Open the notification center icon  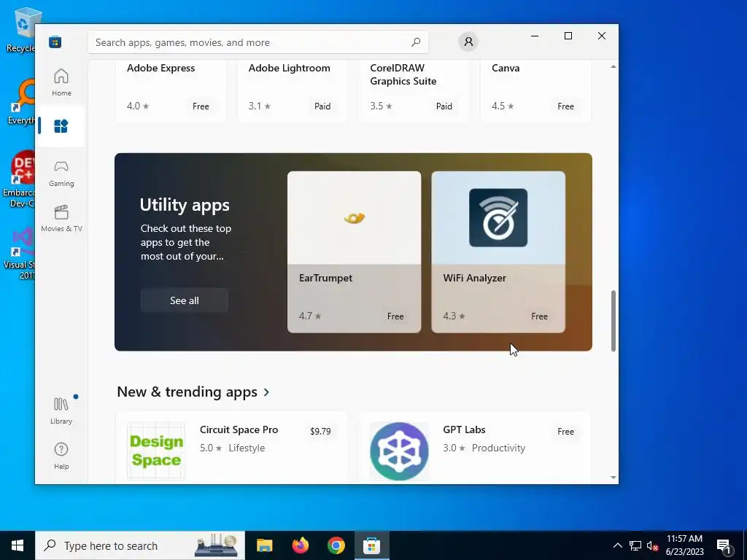click(x=724, y=545)
